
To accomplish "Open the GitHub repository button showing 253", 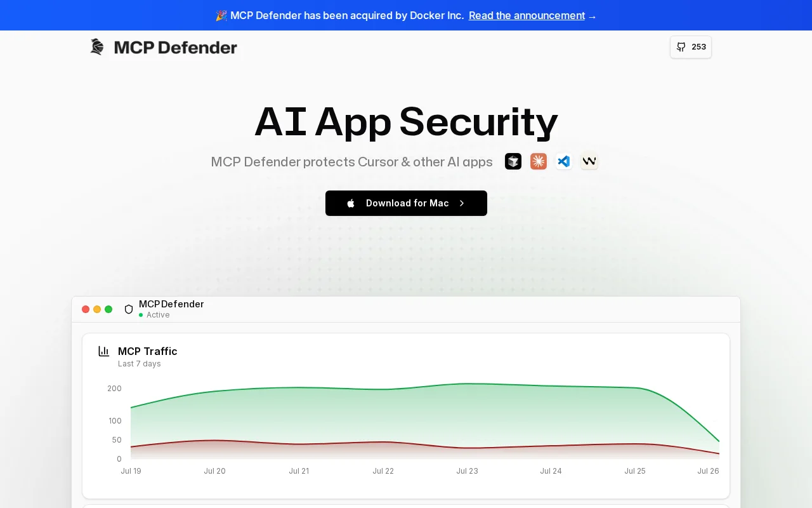I will click(x=691, y=47).
